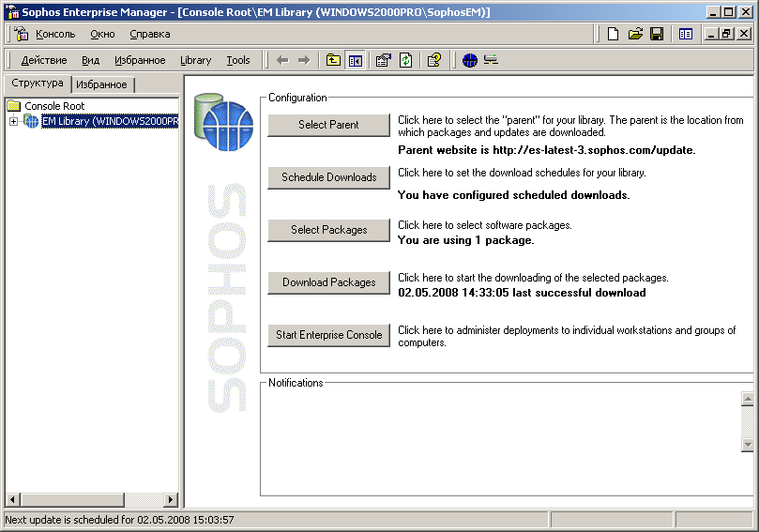Open the Избранное menu in toolbar
Viewport: 759px width, 532px height.
(x=140, y=60)
